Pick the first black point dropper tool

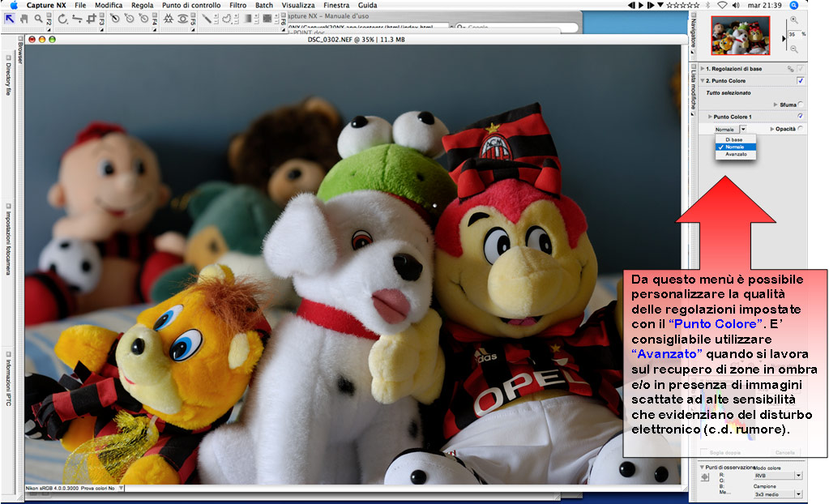(x=115, y=19)
